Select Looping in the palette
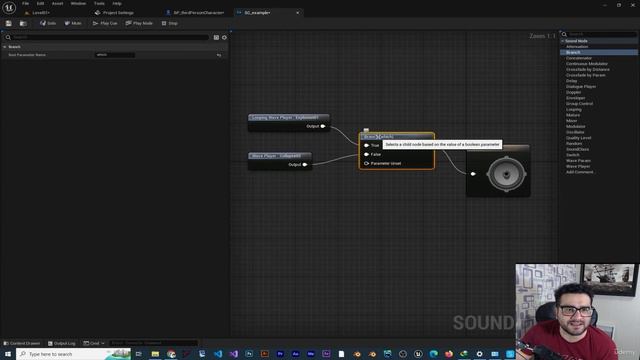Viewport: 640px width, 360px height. click(x=573, y=109)
